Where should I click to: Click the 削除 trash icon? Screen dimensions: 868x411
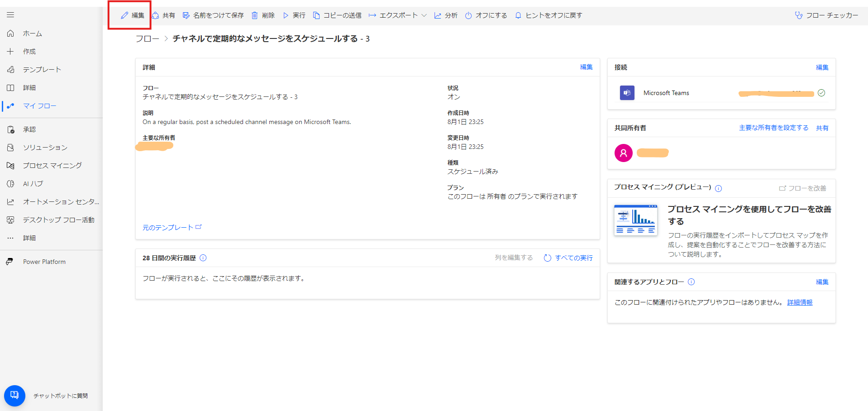(255, 15)
